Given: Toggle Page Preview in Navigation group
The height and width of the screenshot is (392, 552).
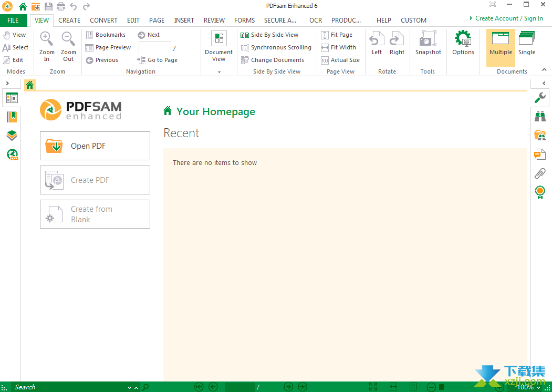Looking at the screenshot, I should click(x=108, y=47).
